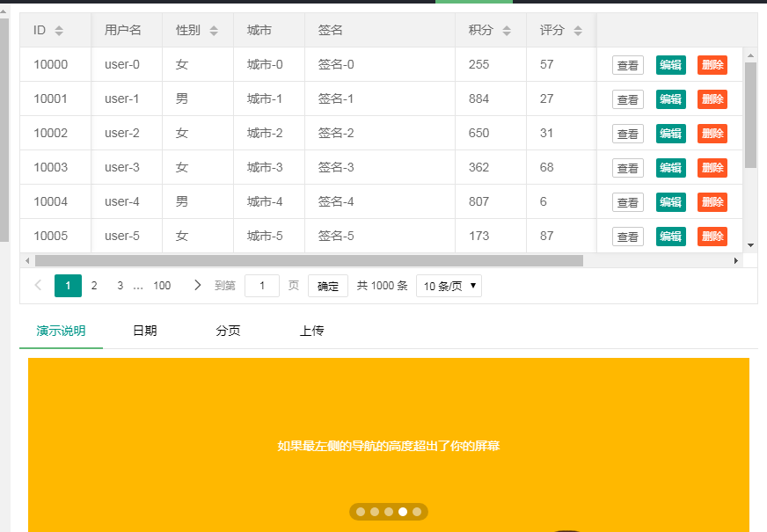Edit row 10003
Image resolution: width=767 pixels, height=532 pixels.
(670, 168)
